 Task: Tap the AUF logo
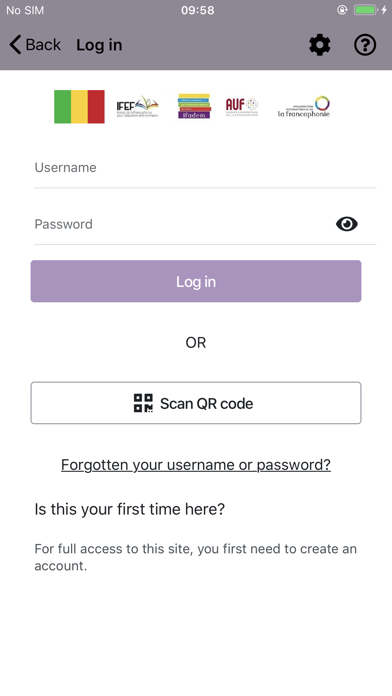point(242,107)
